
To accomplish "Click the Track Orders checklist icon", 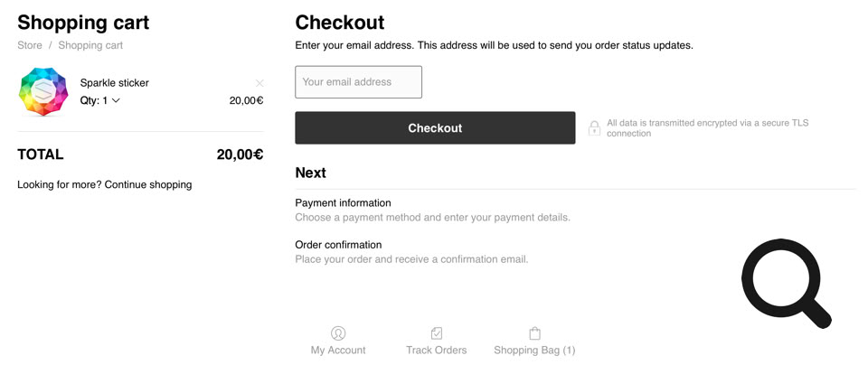I will coord(437,333).
